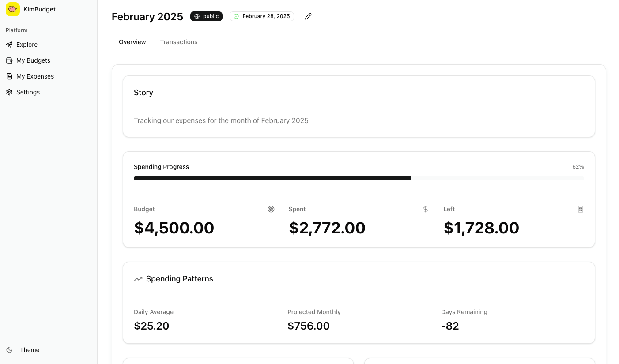Click the Days Remaining label
The width and height of the screenshot is (619, 364).
(x=464, y=312)
